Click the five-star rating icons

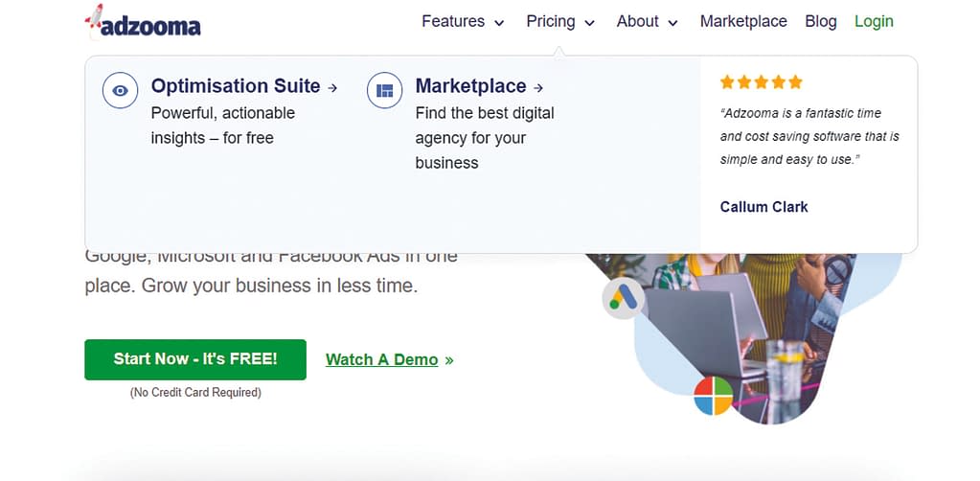(761, 82)
